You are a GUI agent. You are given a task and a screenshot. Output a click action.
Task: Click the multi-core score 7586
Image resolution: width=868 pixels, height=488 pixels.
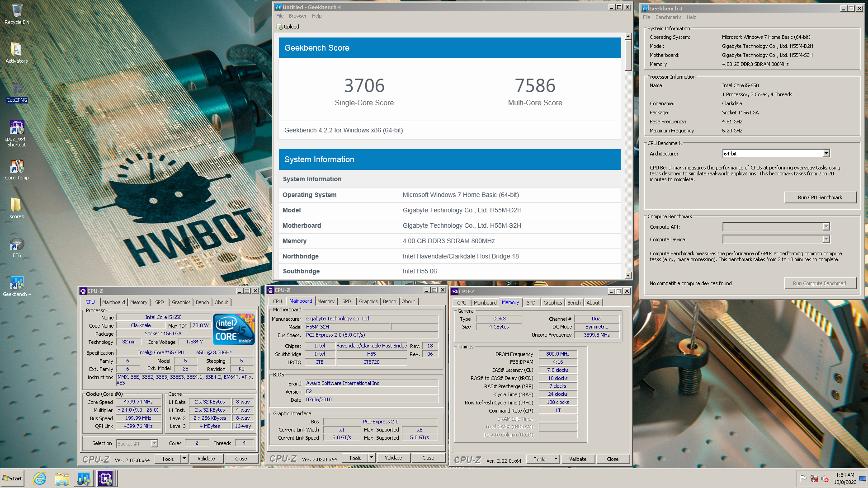point(535,85)
